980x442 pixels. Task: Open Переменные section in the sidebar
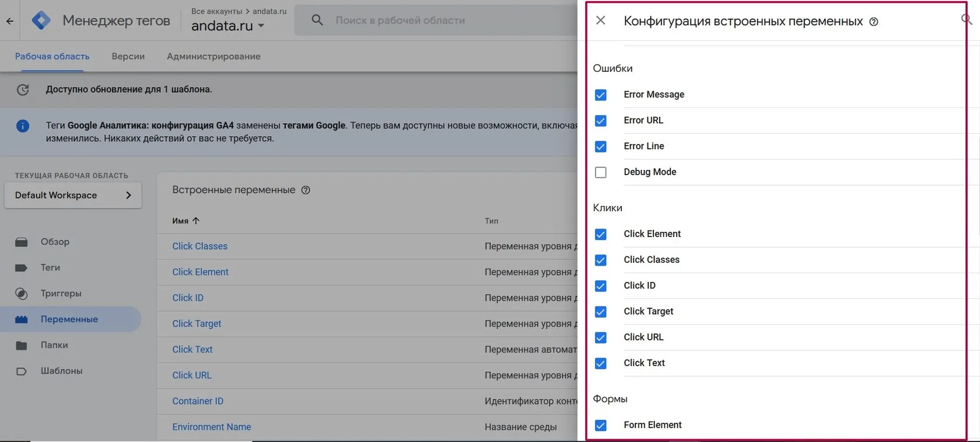point(69,319)
